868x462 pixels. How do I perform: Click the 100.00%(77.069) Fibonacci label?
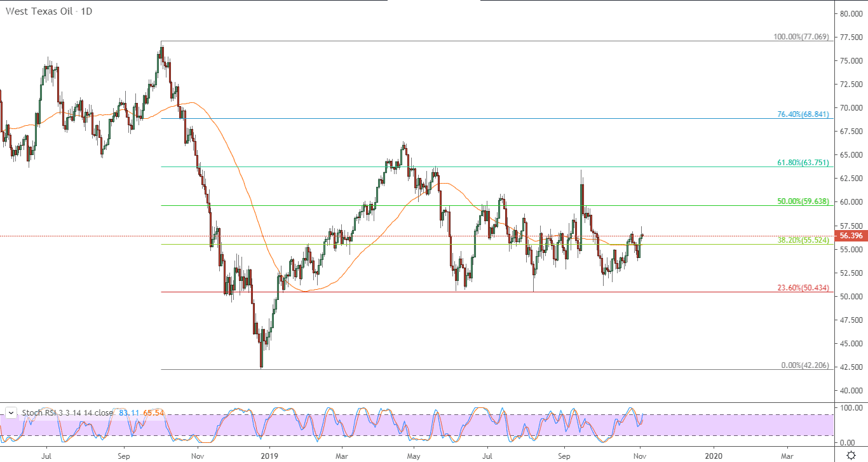tap(801, 37)
